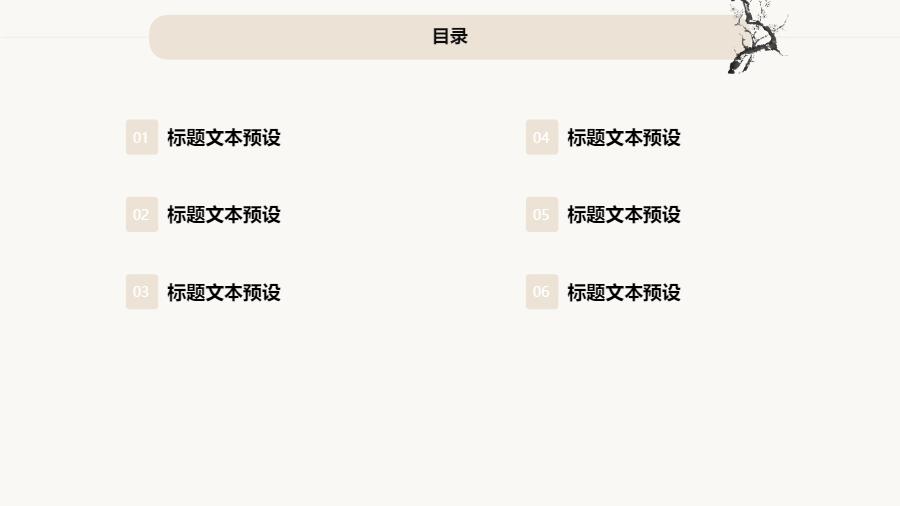Open the 标题文本预设 heading beside 04

[624, 137]
